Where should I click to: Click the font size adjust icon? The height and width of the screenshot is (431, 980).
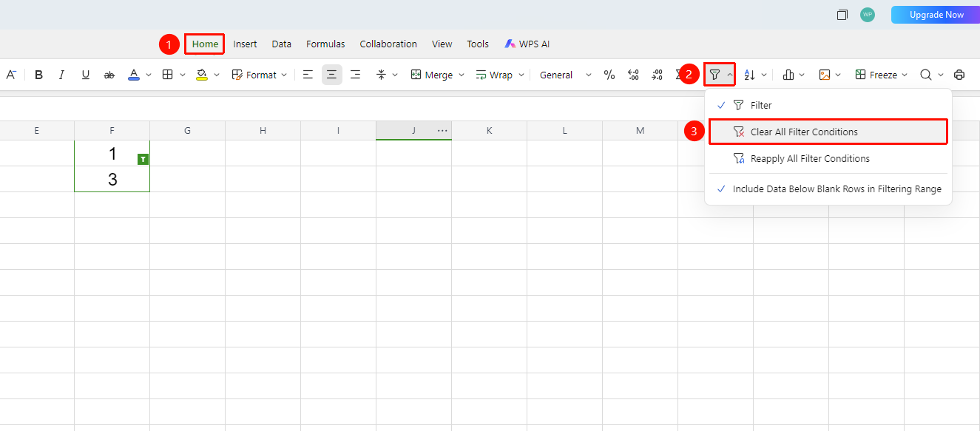[10, 75]
